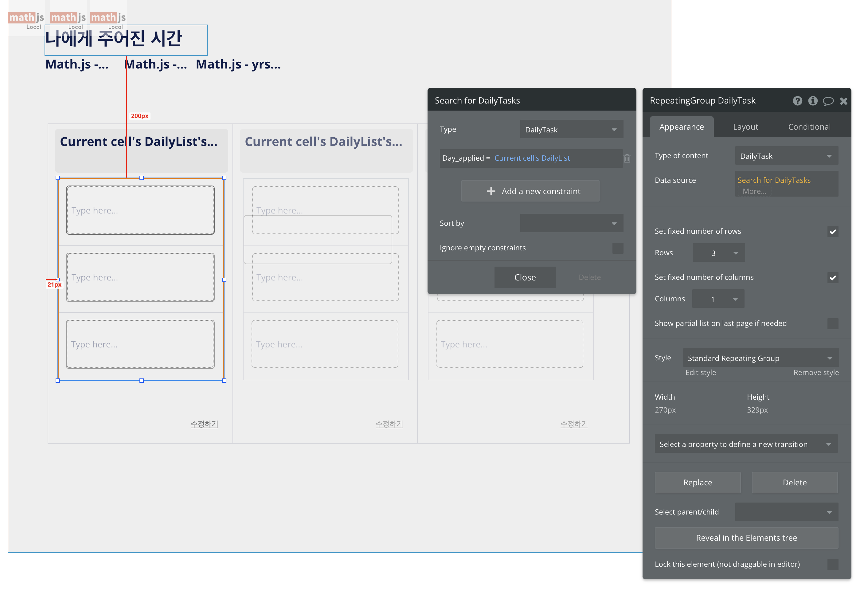868x599 pixels.
Task: Enable Ignore empty constraints checkbox
Action: point(617,248)
